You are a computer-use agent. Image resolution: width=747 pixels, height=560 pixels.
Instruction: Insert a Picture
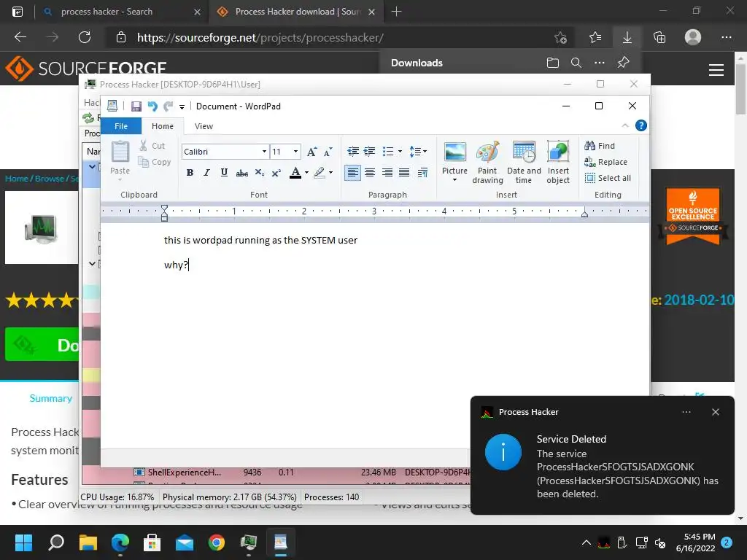454,157
